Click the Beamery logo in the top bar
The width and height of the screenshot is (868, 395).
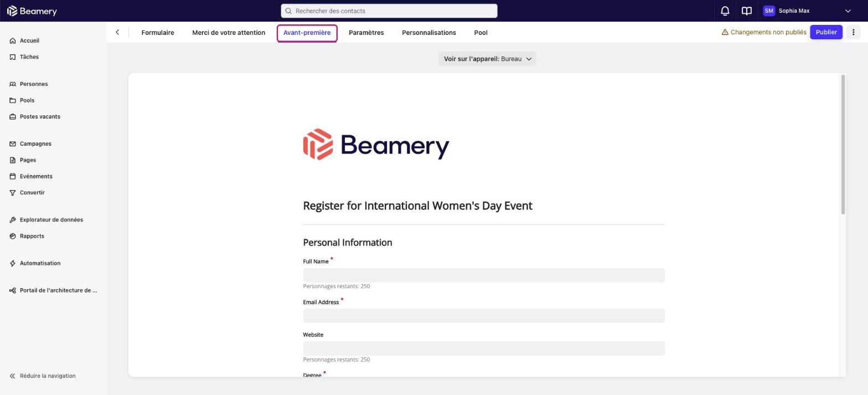click(32, 11)
